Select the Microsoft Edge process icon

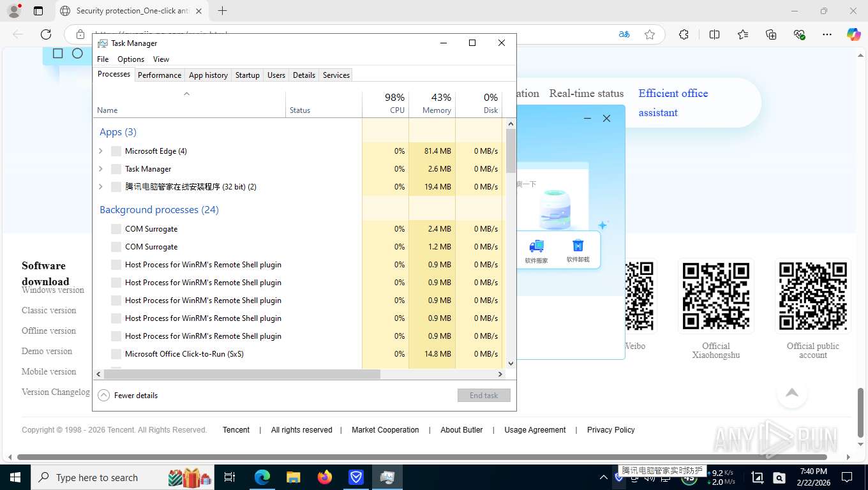(x=116, y=151)
